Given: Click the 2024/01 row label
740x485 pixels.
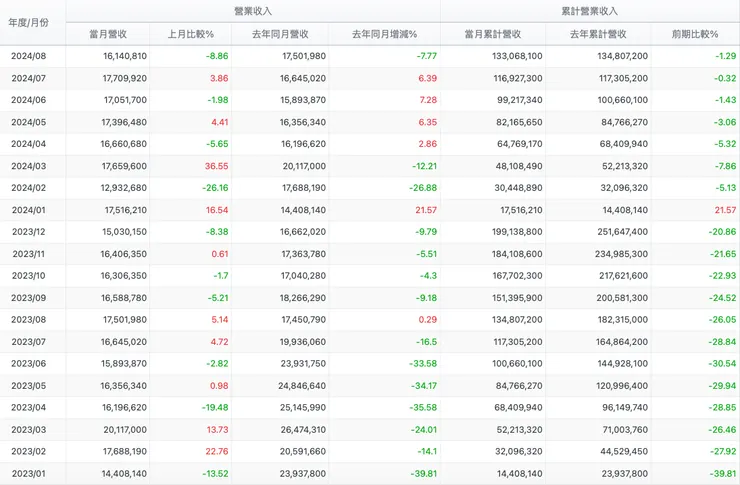Looking at the screenshot, I should point(29,210).
